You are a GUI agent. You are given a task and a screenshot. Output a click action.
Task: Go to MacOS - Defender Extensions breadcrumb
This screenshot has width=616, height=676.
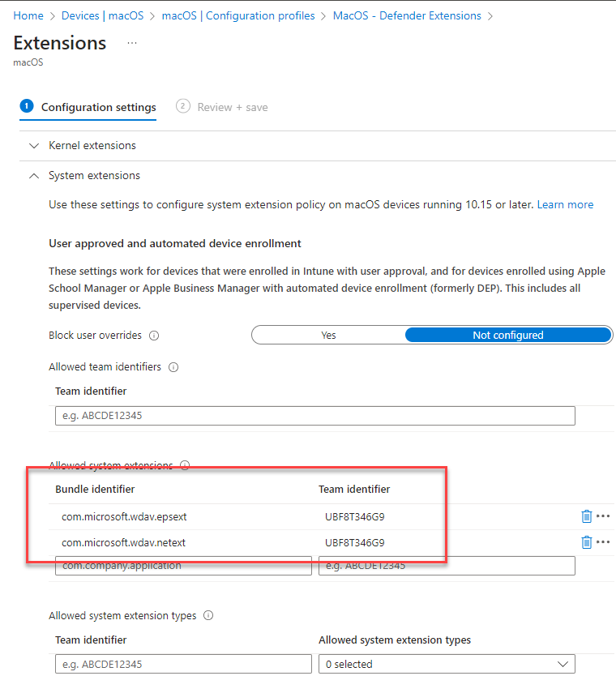point(407,16)
